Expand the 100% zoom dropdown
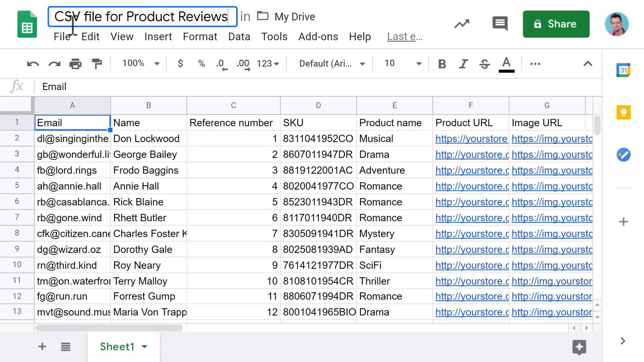This screenshot has height=362, width=644. pos(140,63)
